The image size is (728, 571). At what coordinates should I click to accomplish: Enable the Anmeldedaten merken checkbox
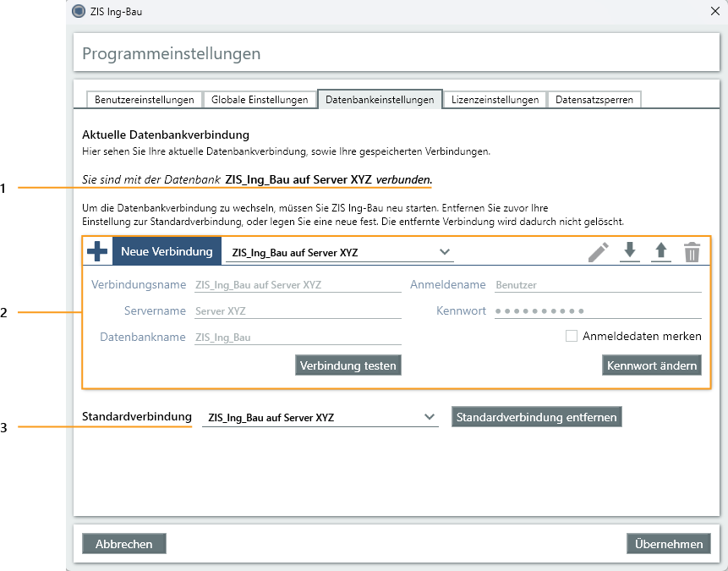click(x=572, y=336)
